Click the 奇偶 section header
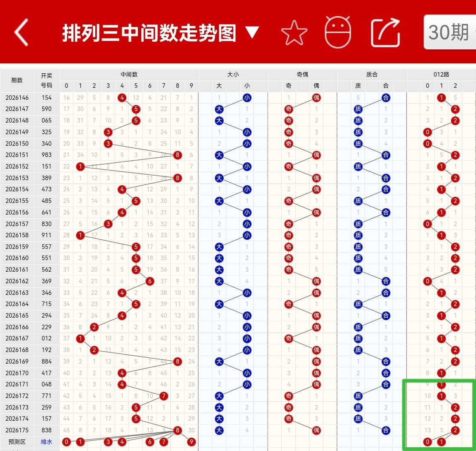The height and width of the screenshot is (451, 476). (x=302, y=75)
